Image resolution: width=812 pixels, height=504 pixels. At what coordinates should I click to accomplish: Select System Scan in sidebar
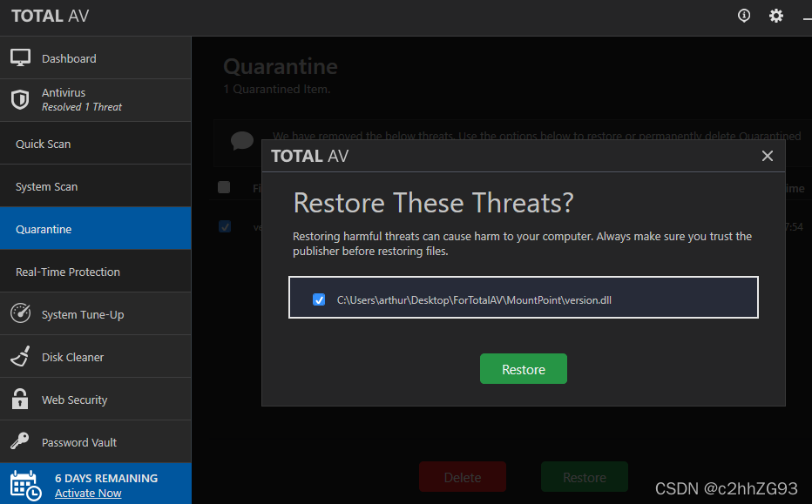95,185
